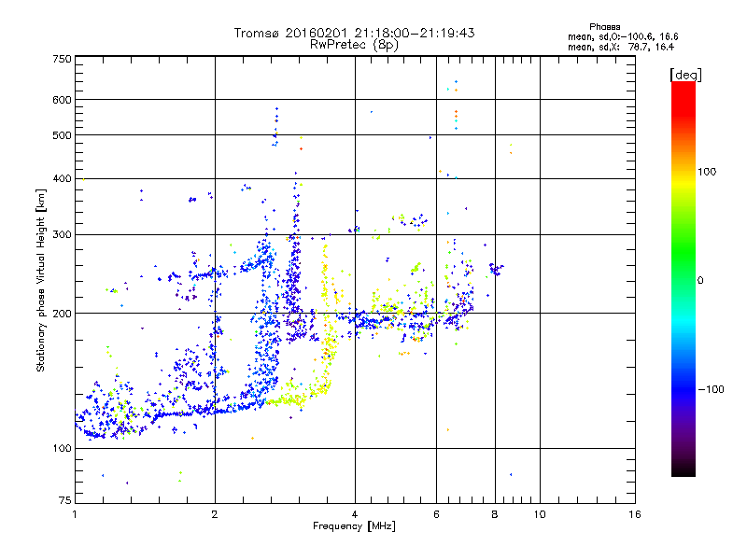Click the phase colorbar gradient
747x560 pixels.
pos(684,278)
